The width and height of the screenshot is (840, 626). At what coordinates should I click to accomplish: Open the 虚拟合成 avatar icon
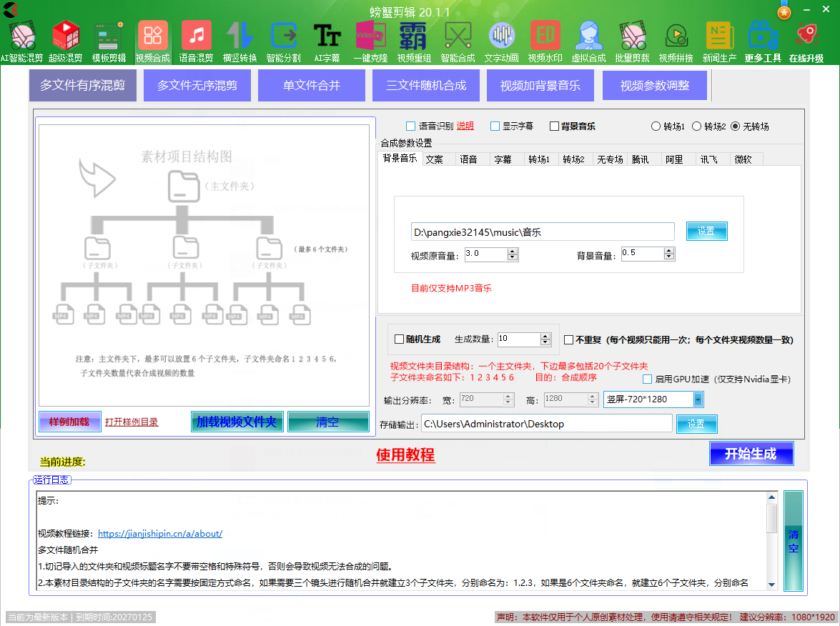tap(588, 36)
